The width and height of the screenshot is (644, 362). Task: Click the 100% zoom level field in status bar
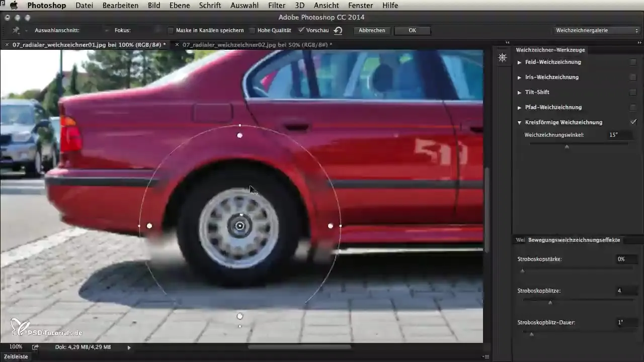[x=16, y=347]
